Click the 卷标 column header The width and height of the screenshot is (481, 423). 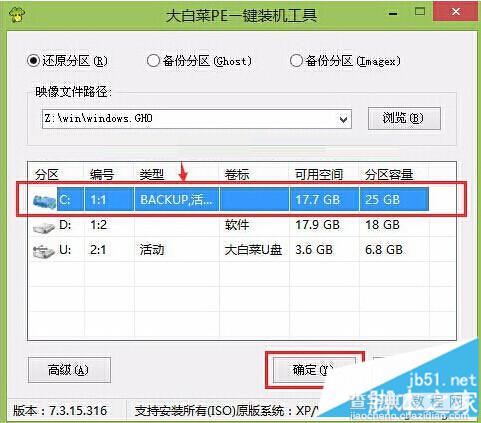(x=237, y=174)
